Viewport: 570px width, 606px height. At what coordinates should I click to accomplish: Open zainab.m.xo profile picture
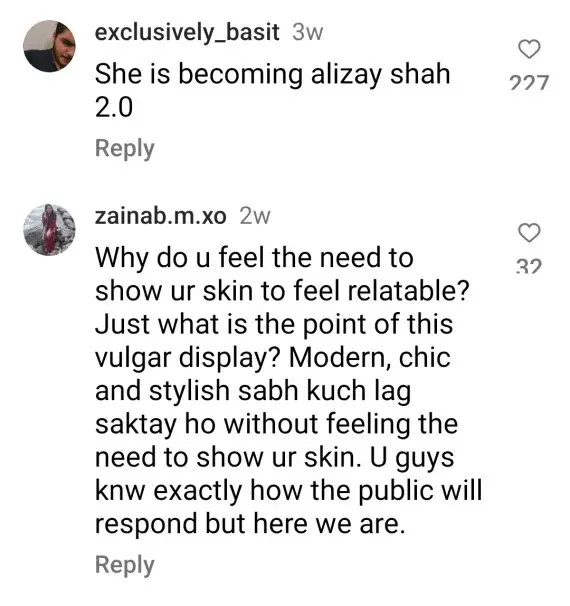49,230
